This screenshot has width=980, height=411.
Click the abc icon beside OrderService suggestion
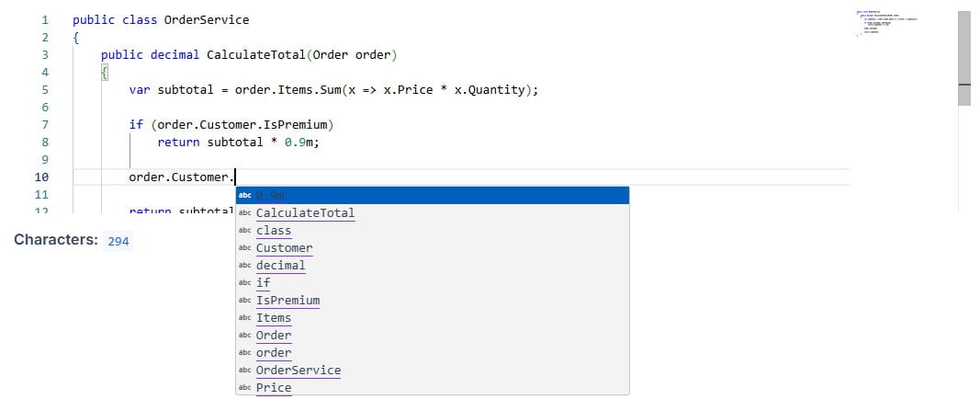point(244,371)
